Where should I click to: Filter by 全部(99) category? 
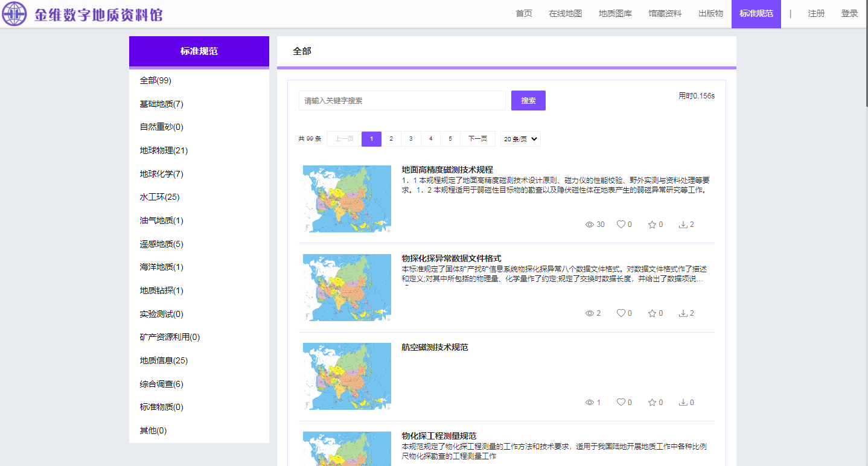coord(156,80)
